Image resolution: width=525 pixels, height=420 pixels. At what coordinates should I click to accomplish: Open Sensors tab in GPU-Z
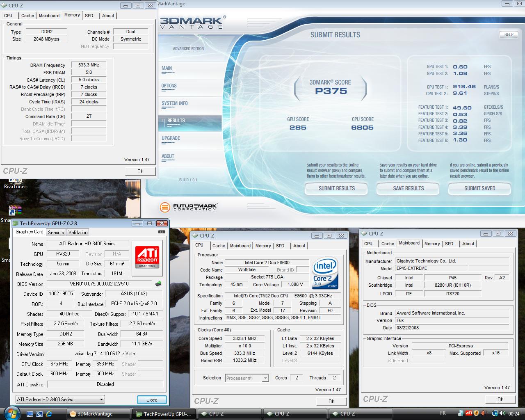coord(56,232)
